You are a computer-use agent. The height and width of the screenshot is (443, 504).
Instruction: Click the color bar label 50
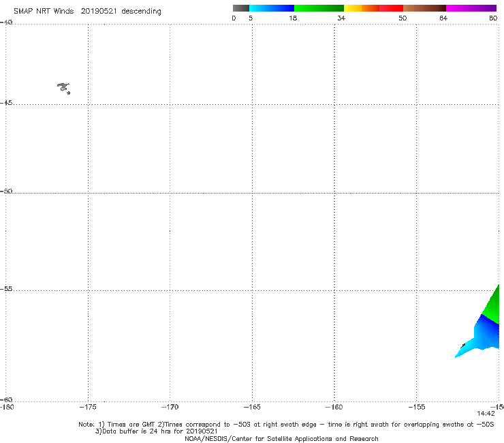[x=403, y=18]
